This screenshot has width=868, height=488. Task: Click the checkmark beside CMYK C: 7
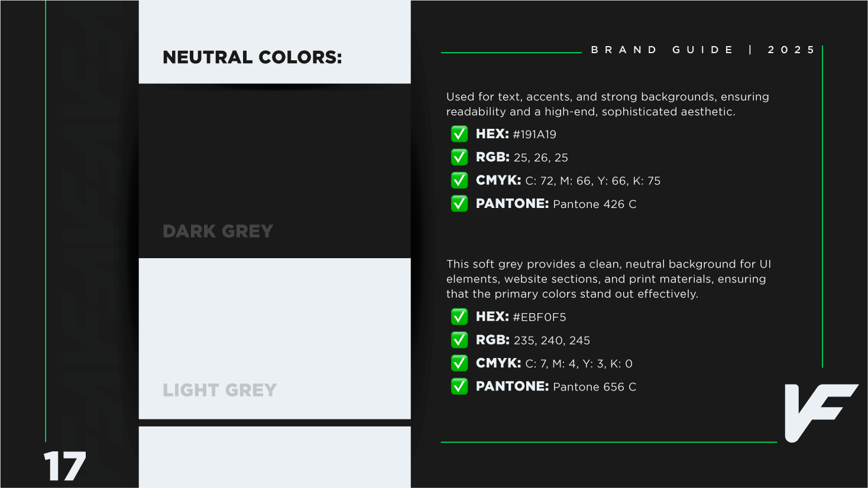point(459,363)
